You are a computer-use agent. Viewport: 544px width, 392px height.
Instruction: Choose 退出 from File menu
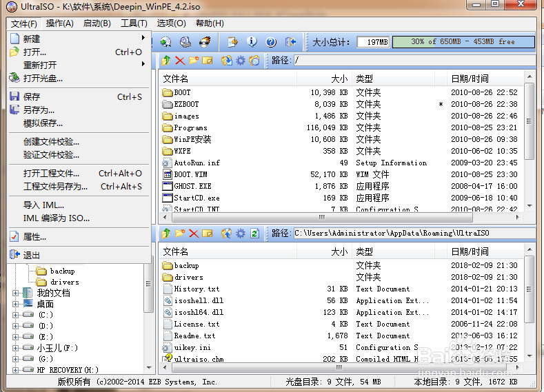(79, 256)
